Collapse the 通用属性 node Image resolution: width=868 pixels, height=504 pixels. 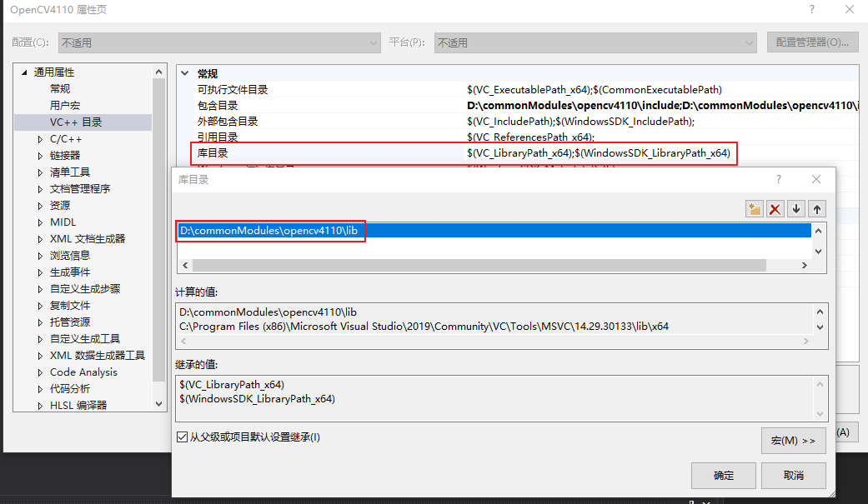(23, 72)
